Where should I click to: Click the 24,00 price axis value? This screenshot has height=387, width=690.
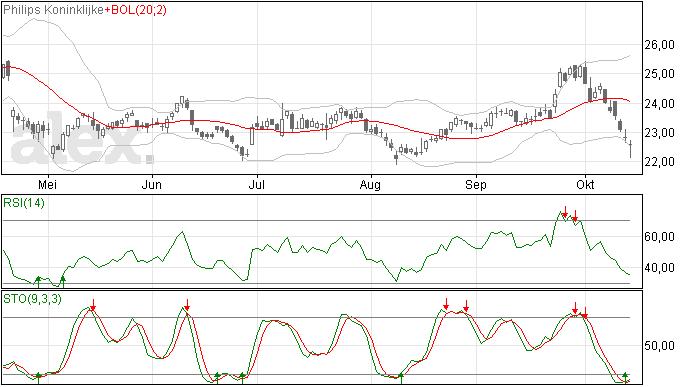coord(659,104)
